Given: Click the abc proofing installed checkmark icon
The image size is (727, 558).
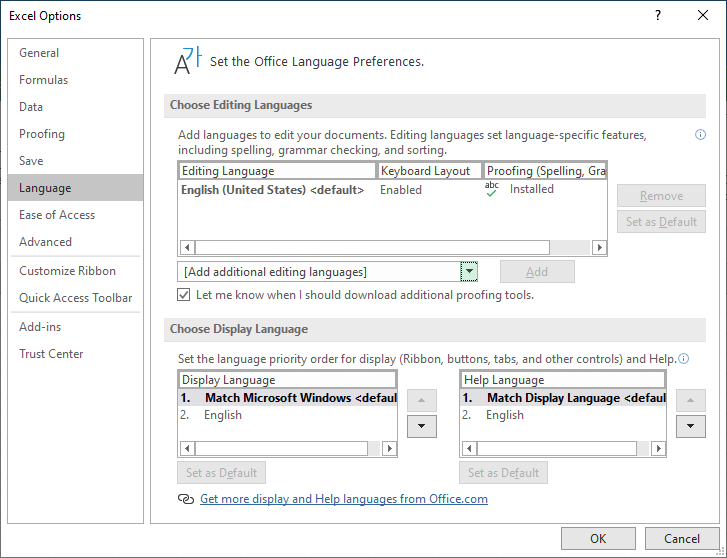Looking at the screenshot, I should [x=491, y=189].
